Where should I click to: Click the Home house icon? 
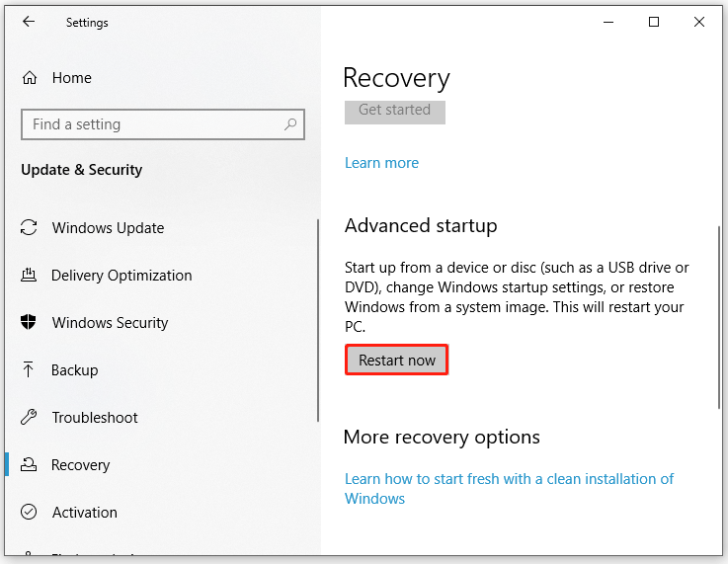coord(30,77)
